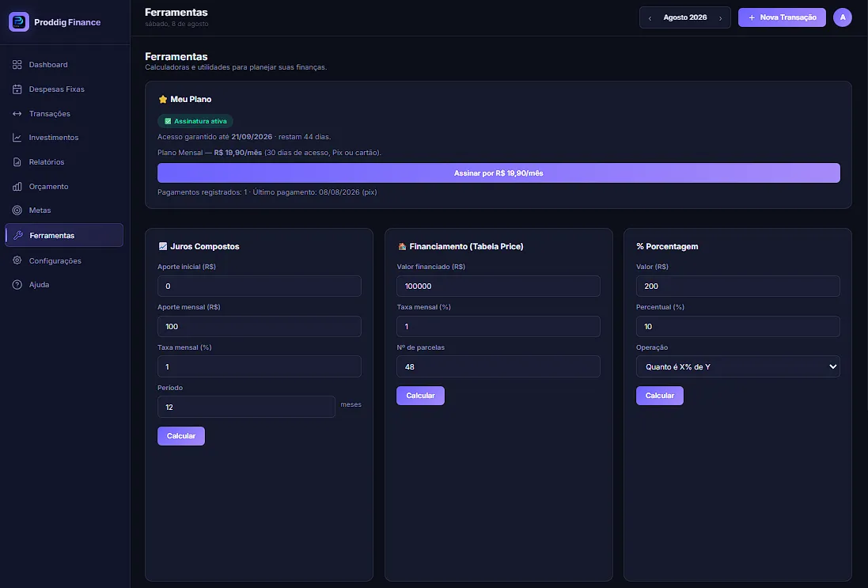Click the Metas target icon
Image resolution: width=868 pixels, height=588 pixels.
17,211
